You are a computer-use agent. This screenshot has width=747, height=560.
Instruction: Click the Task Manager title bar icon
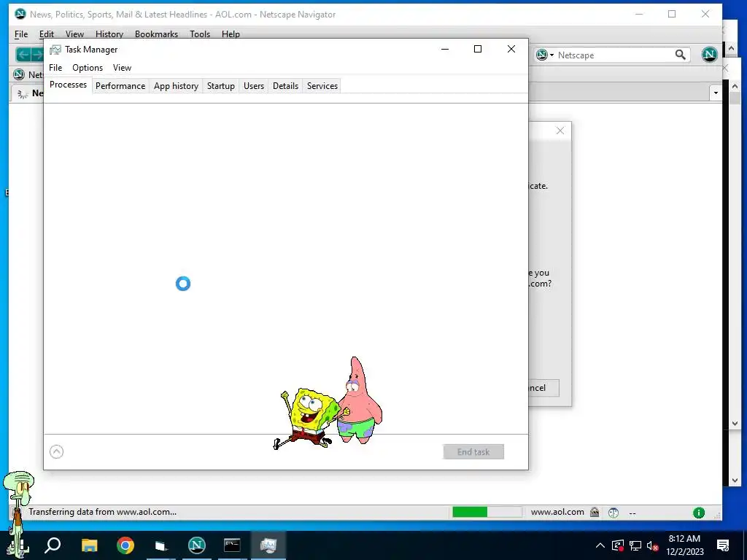pyautogui.click(x=55, y=50)
